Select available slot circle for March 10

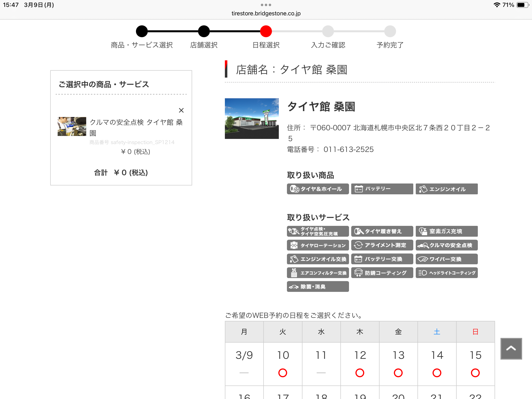click(283, 373)
